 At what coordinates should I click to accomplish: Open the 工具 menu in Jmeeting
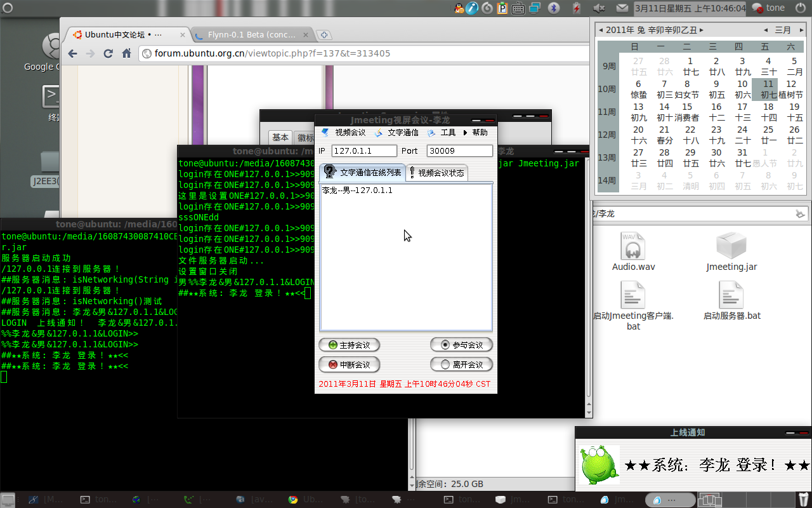click(x=442, y=133)
